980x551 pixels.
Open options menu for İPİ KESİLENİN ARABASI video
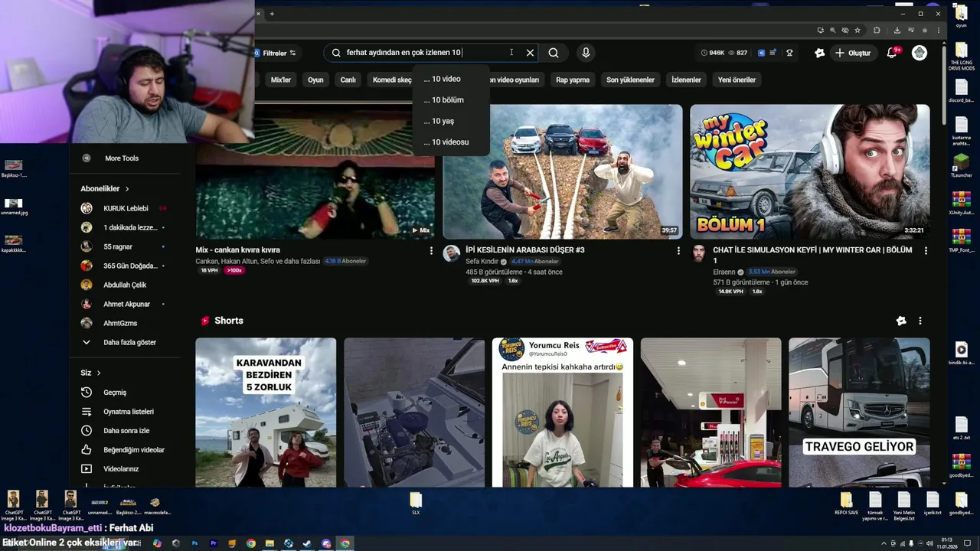click(x=678, y=250)
